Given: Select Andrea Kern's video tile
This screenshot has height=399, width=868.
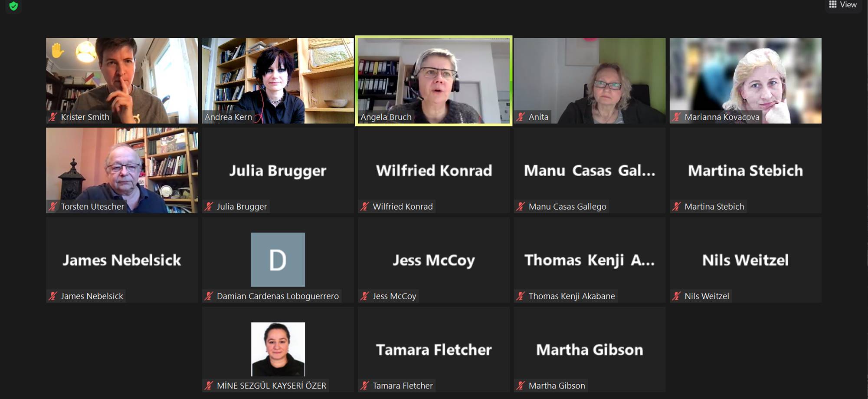Looking at the screenshot, I should click(x=278, y=81).
